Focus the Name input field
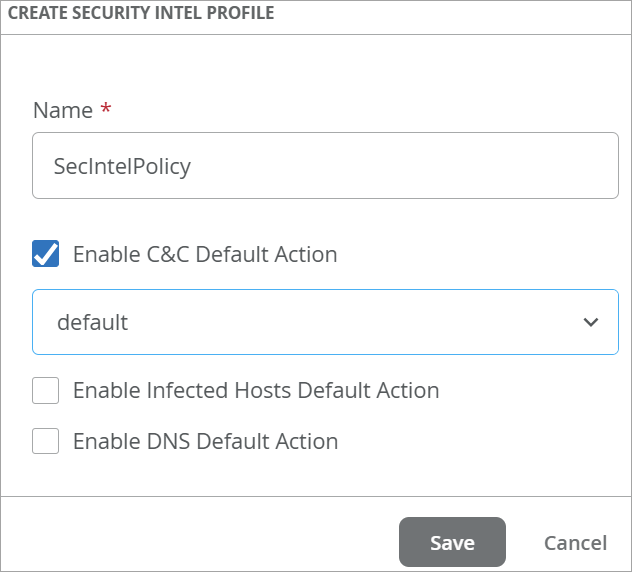The height and width of the screenshot is (572, 632). [x=325, y=166]
